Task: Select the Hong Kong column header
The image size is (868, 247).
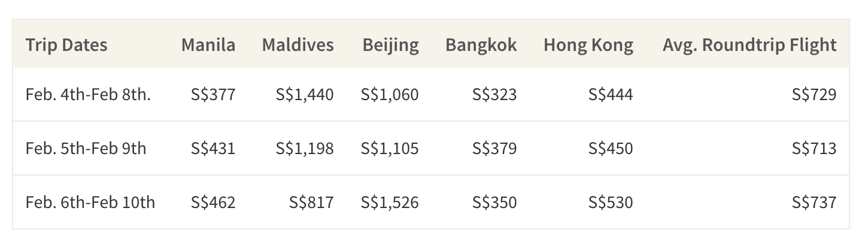Action: [x=588, y=46]
